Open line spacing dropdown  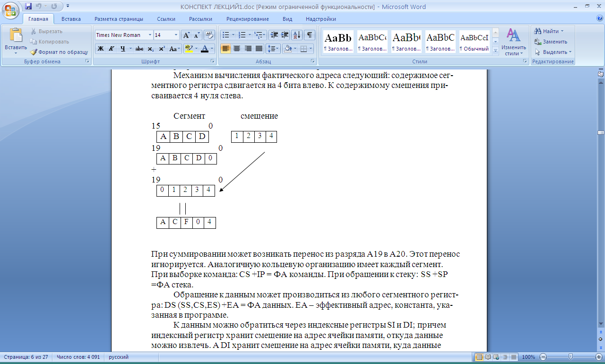[273, 49]
